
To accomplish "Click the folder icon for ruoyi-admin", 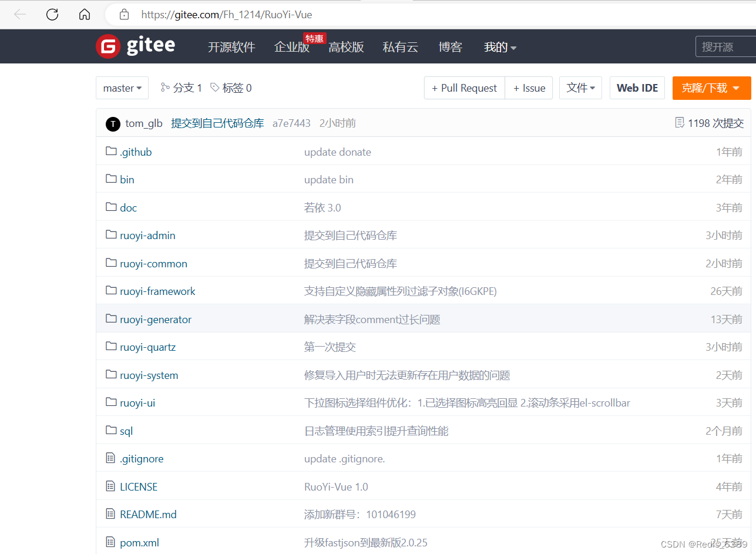I will pos(111,234).
